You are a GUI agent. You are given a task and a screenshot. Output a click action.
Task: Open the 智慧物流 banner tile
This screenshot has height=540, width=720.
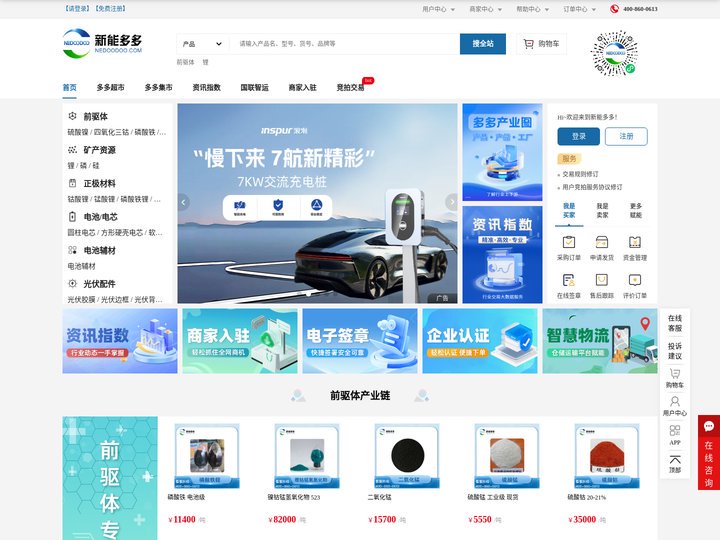[x=600, y=341]
